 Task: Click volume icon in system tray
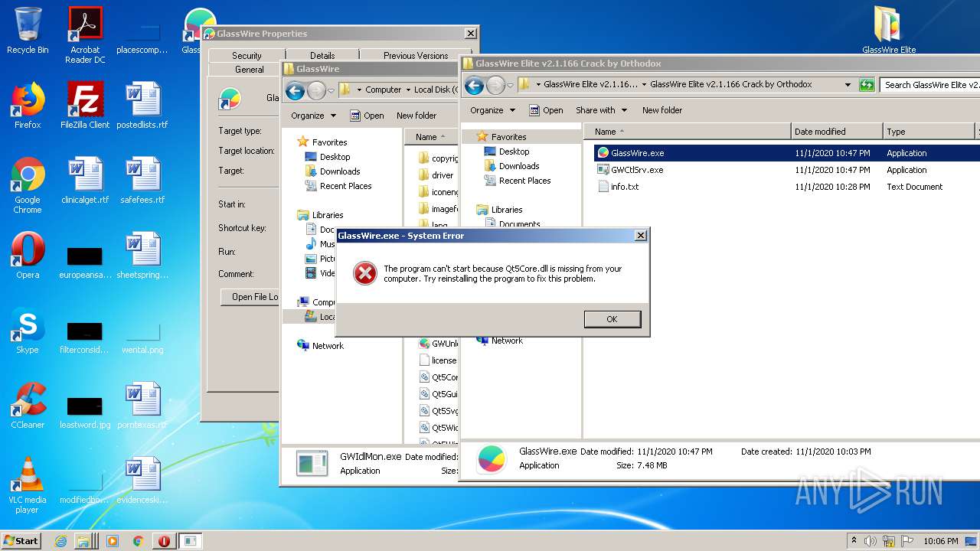tap(871, 541)
